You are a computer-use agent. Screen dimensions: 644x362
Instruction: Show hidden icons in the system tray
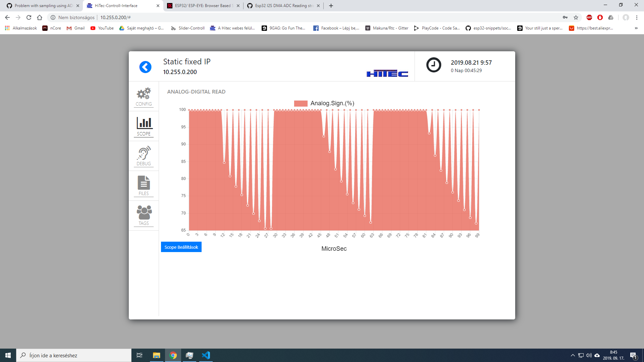tap(574, 355)
